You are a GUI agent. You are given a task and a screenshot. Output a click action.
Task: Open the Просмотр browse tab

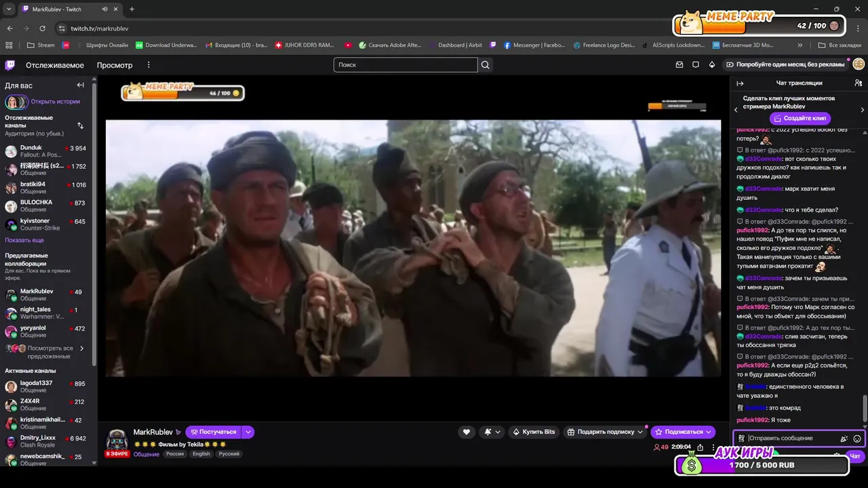click(115, 65)
